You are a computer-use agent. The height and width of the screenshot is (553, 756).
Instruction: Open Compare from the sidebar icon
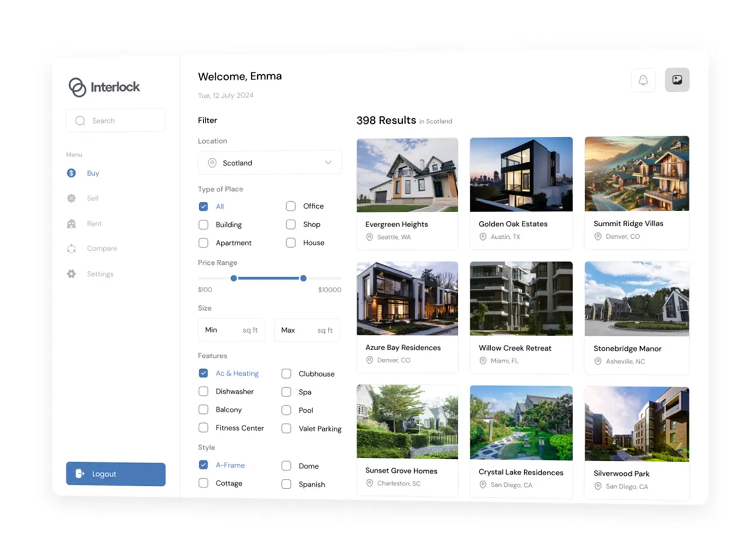click(x=71, y=248)
